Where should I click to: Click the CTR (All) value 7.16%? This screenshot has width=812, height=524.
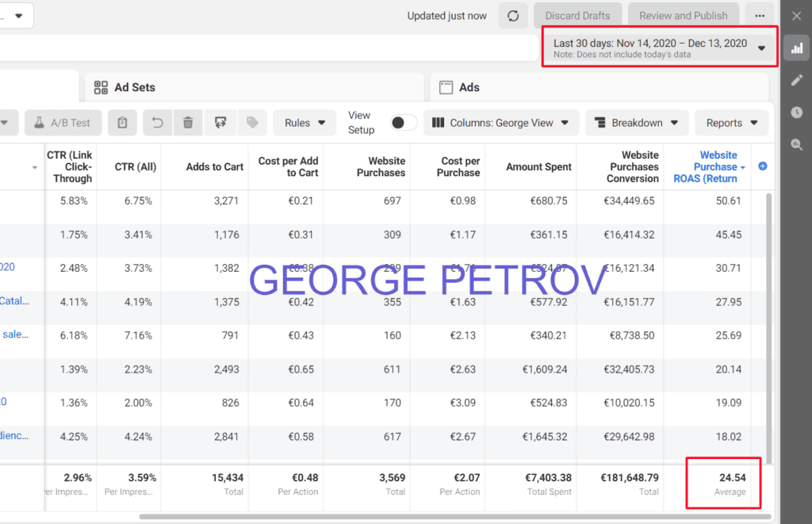(x=138, y=335)
